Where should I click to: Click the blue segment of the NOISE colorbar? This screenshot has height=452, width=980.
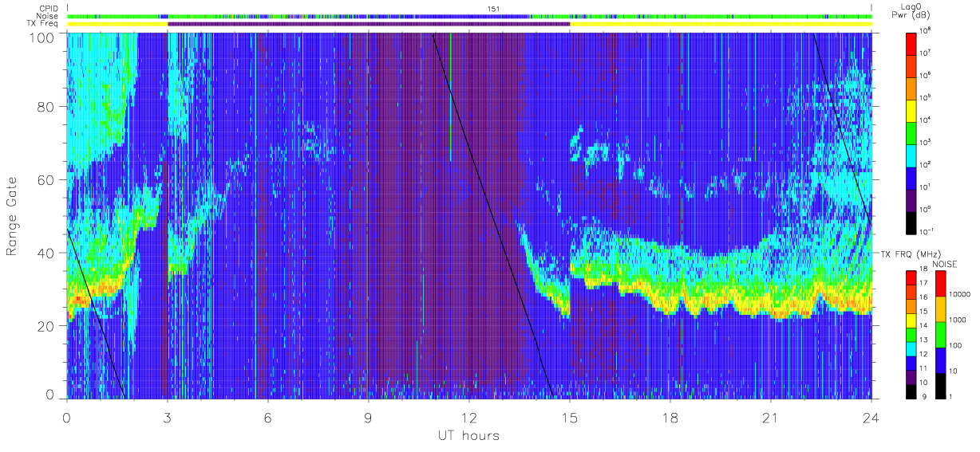[940, 360]
